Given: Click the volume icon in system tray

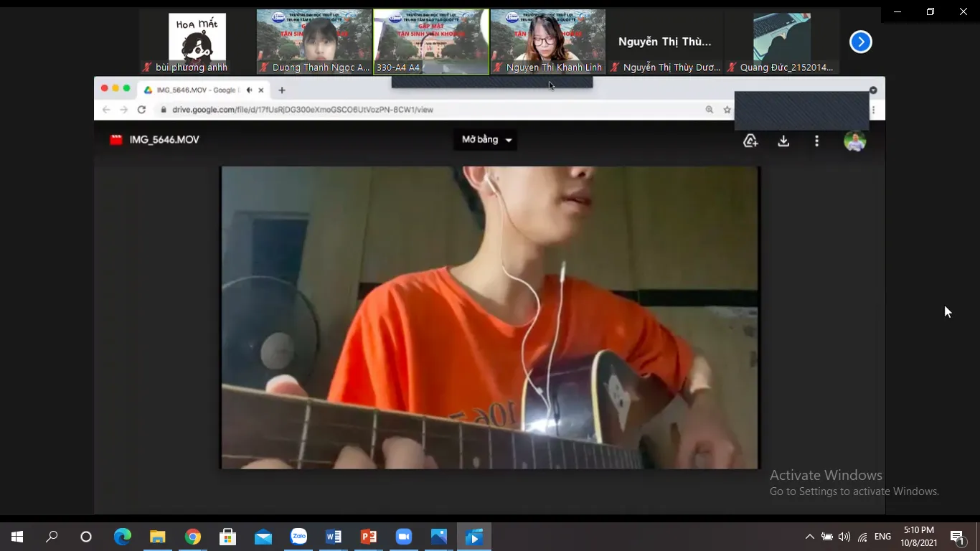Looking at the screenshot, I should [x=844, y=537].
